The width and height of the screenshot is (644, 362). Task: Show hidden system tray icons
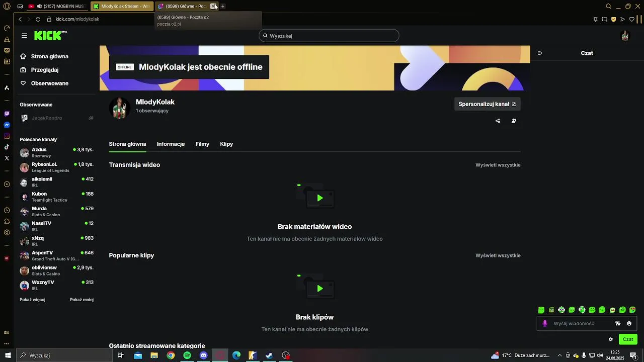point(559,355)
